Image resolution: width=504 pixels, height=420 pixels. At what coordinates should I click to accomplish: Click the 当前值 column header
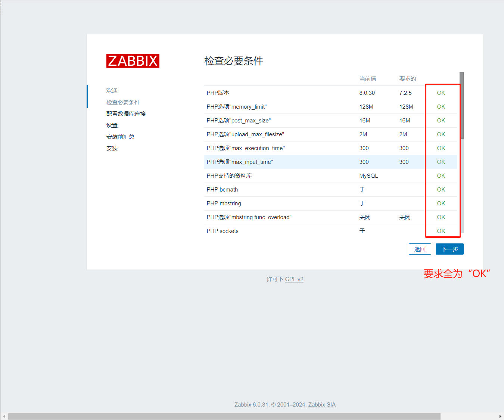pyautogui.click(x=368, y=79)
